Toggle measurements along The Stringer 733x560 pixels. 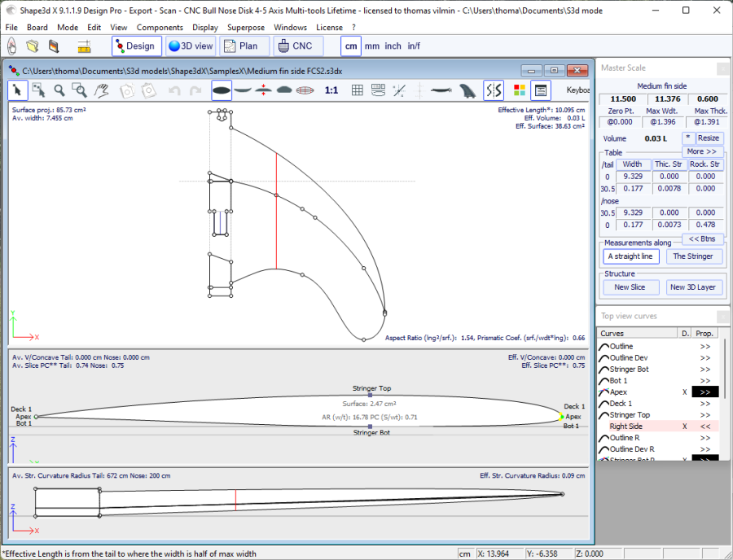(692, 256)
